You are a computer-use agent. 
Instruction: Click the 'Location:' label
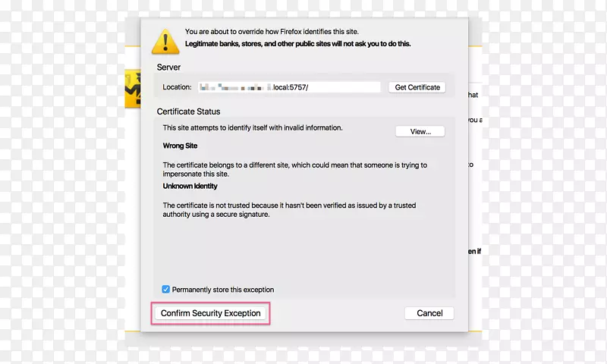(177, 87)
